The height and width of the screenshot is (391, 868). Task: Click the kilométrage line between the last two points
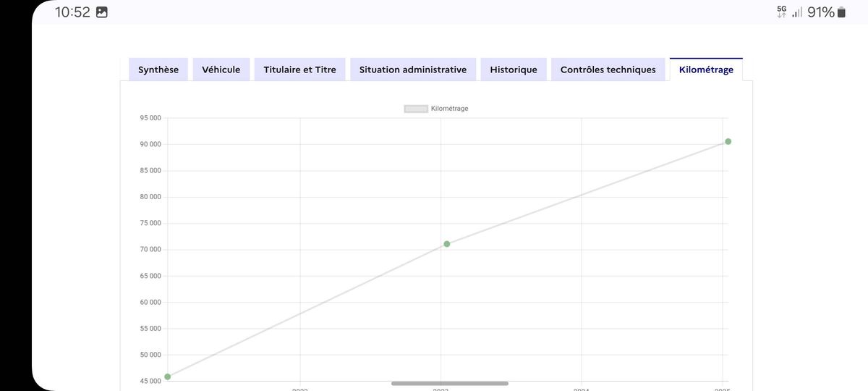587,193
